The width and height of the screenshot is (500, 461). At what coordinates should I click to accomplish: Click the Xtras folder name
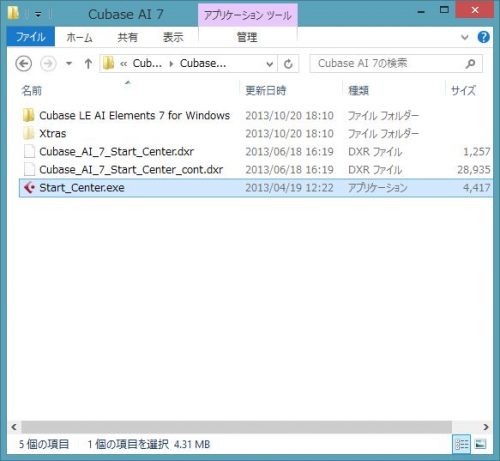[x=53, y=133]
